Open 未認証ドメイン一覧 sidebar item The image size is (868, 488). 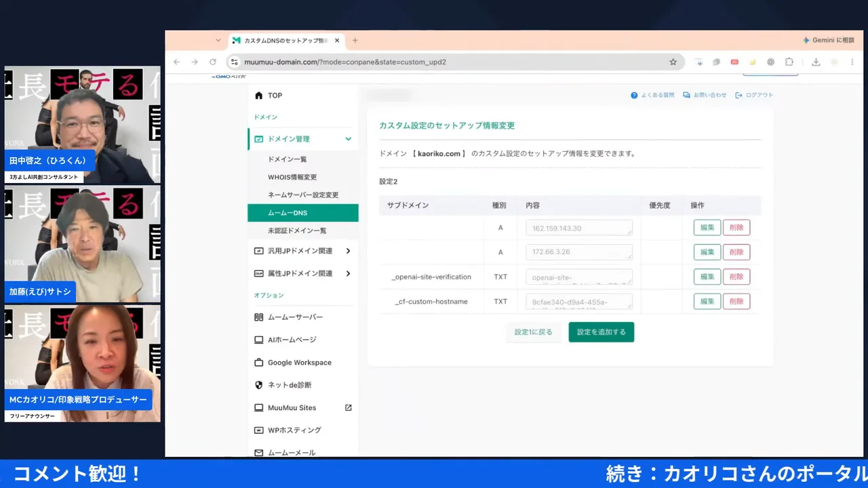tap(297, 230)
